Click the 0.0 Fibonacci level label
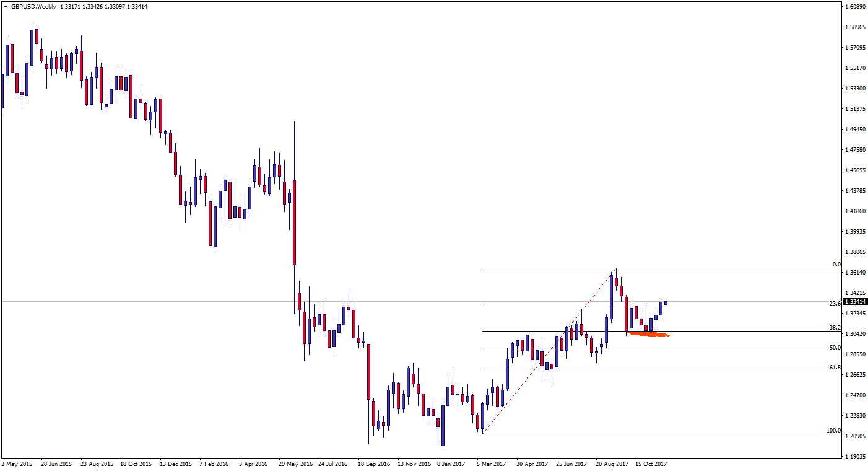 tap(836, 265)
